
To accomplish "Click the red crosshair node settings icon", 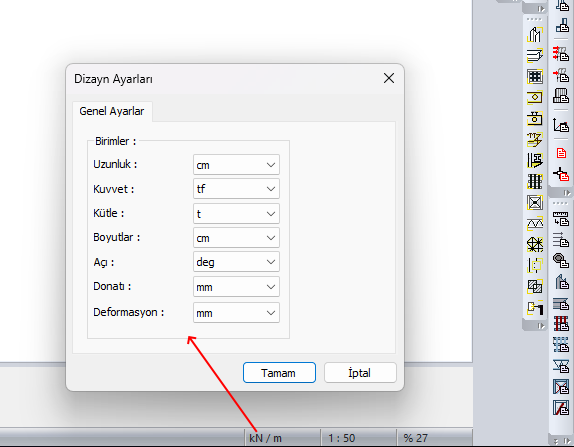I will [x=561, y=174].
